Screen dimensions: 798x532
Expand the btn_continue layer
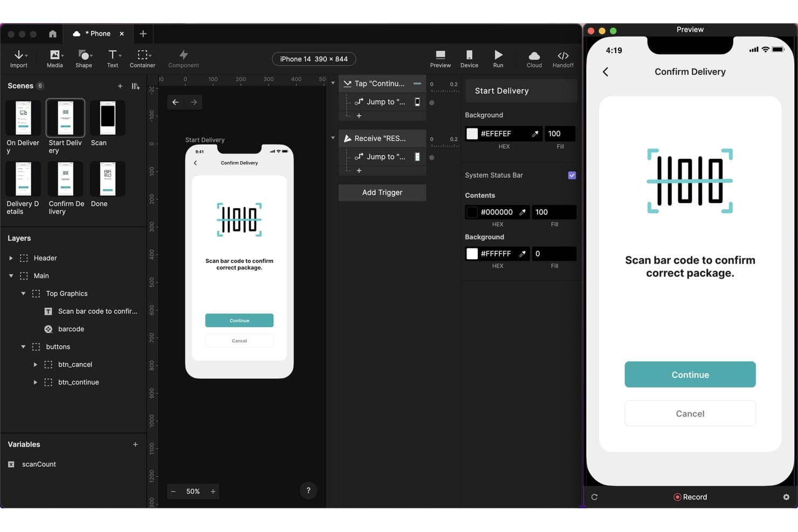click(35, 383)
